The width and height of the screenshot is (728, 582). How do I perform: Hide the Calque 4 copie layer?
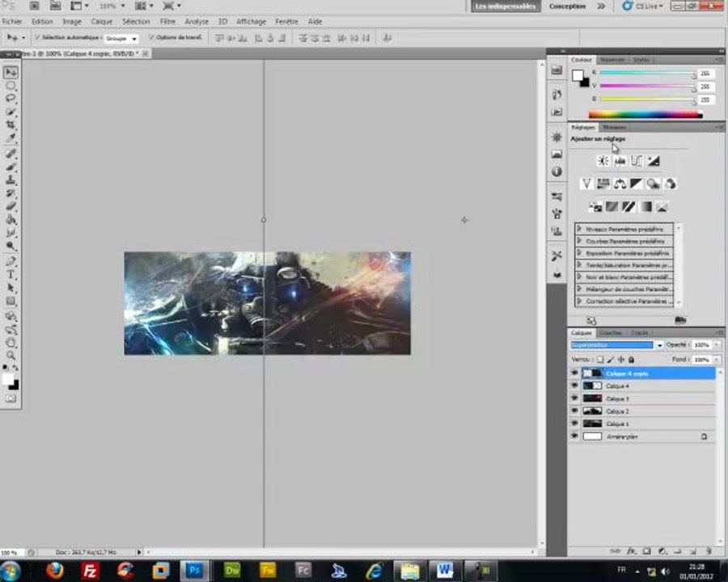coord(575,373)
